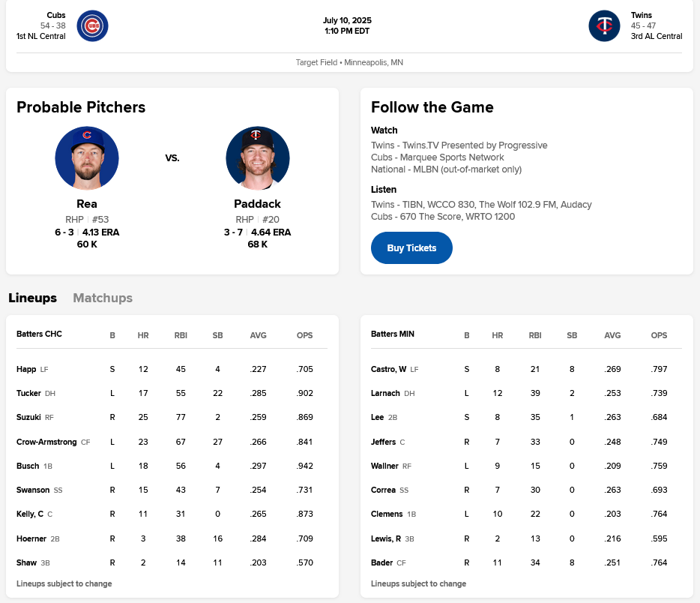The height and width of the screenshot is (603, 700).
Task: Open Paddack's pitcher headshot
Action: click(258, 158)
